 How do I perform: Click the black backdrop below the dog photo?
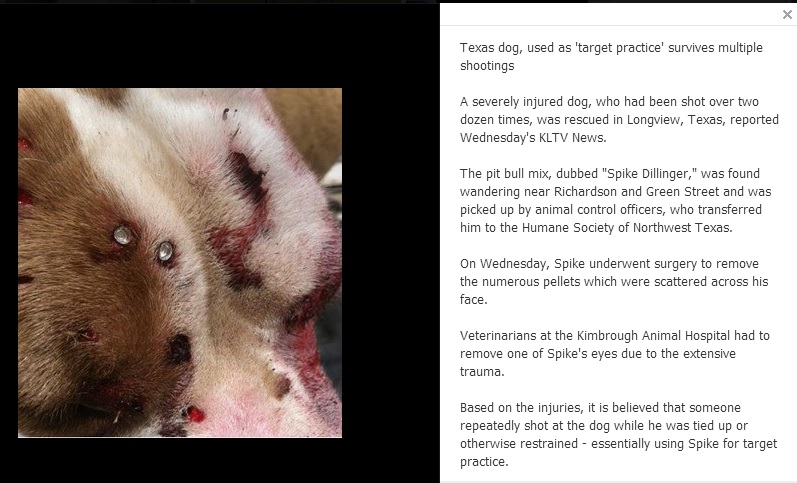coord(219,460)
